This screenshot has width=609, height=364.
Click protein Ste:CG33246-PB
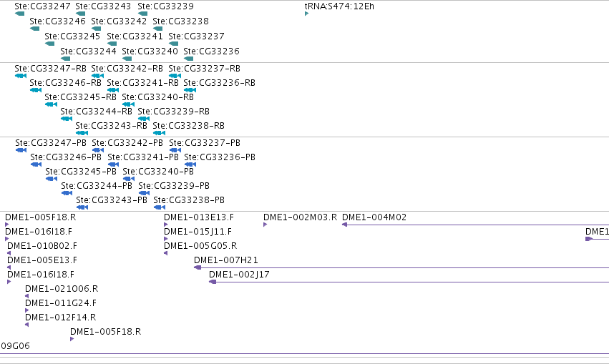pos(66,157)
